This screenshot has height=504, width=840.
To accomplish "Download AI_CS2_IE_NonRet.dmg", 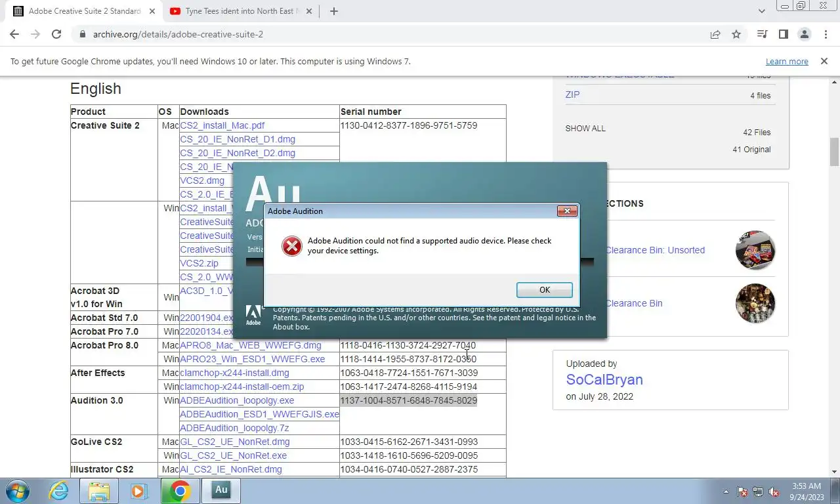I will pyautogui.click(x=231, y=469).
